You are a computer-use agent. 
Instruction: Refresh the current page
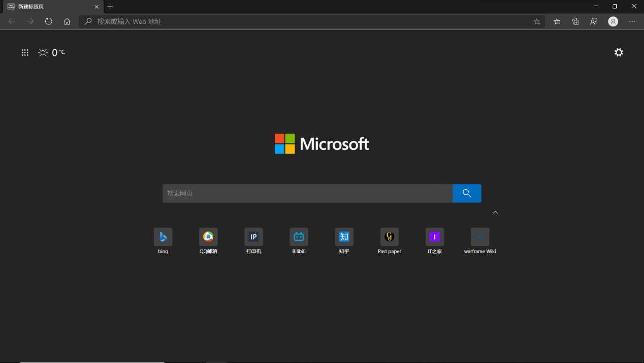pos(49,21)
